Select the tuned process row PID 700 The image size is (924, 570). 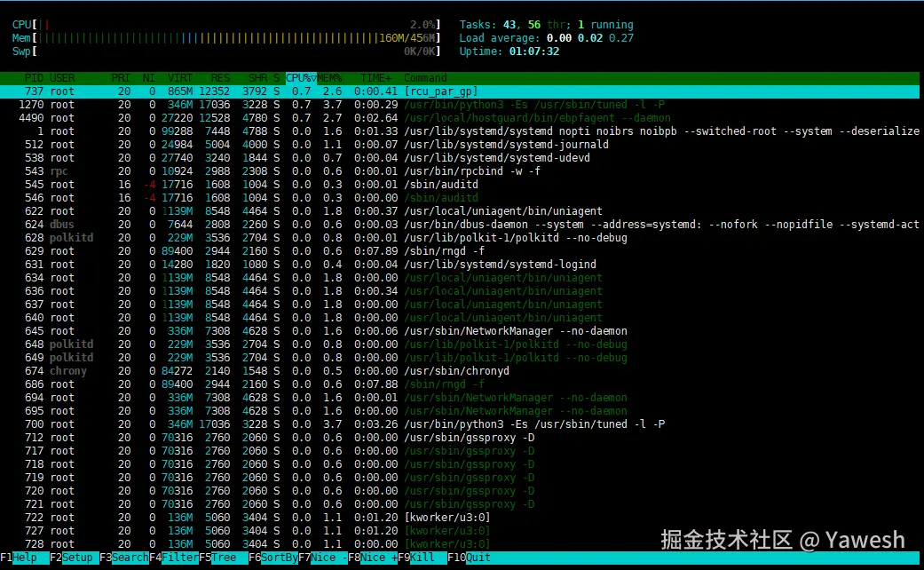pyautogui.click(x=460, y=424)
